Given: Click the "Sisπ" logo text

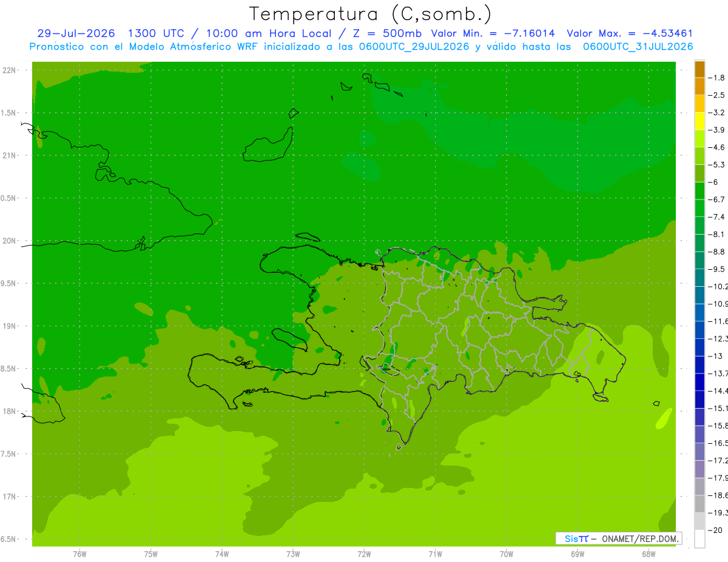Looking at the screenshot, I should coord(576,538).
